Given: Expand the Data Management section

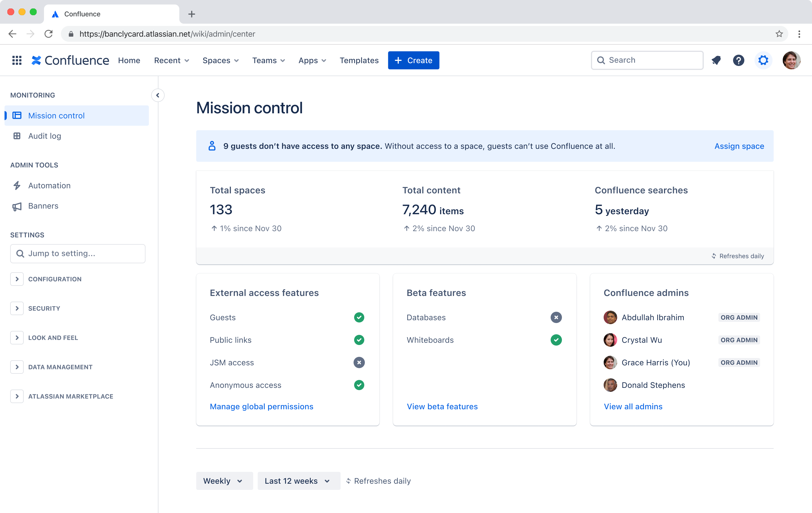Looking at the screenshot, I should click(x=17, y=367).
